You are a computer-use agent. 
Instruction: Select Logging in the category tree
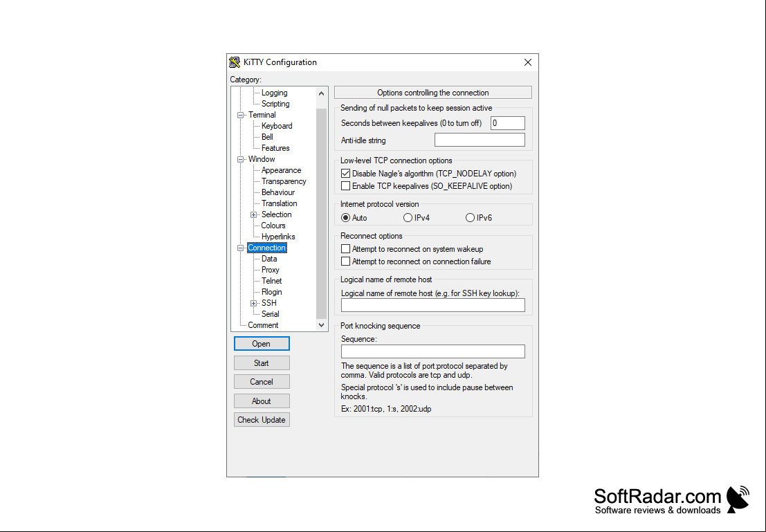tap(274, 93)
